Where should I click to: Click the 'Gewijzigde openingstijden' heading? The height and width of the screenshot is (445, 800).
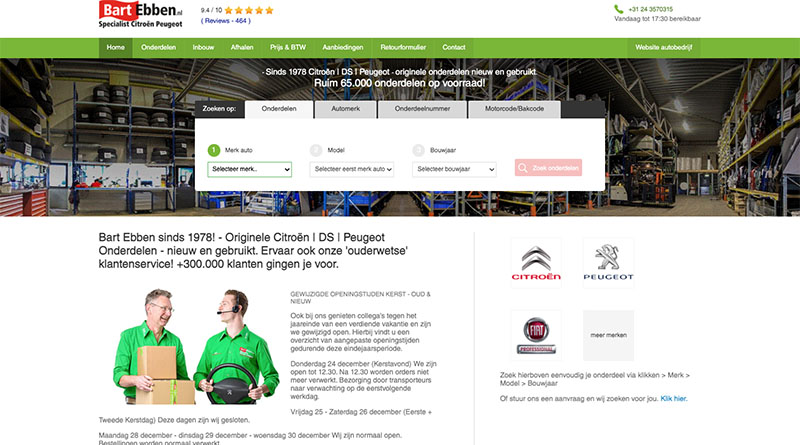pyautogui.click(x=360, y=298)
